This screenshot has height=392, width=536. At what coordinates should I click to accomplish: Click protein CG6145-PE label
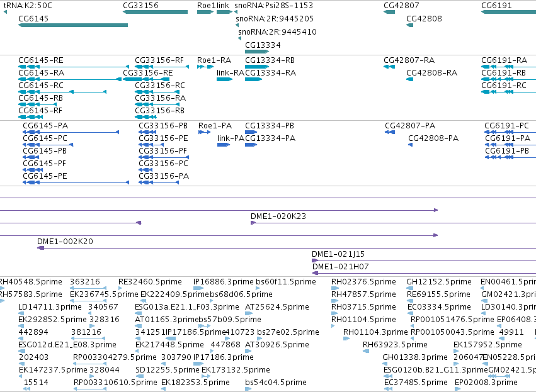(x=45, y=176)
